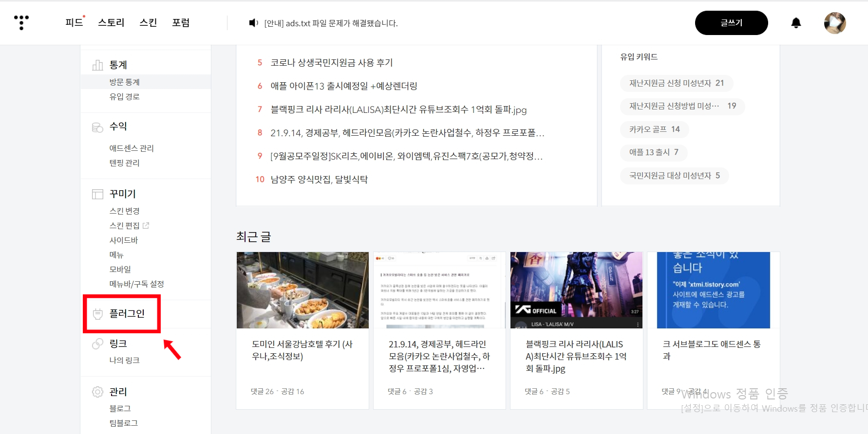868x434 pixels.
Task: Click the 통계 bar chart icon
Action: point(97,65)
